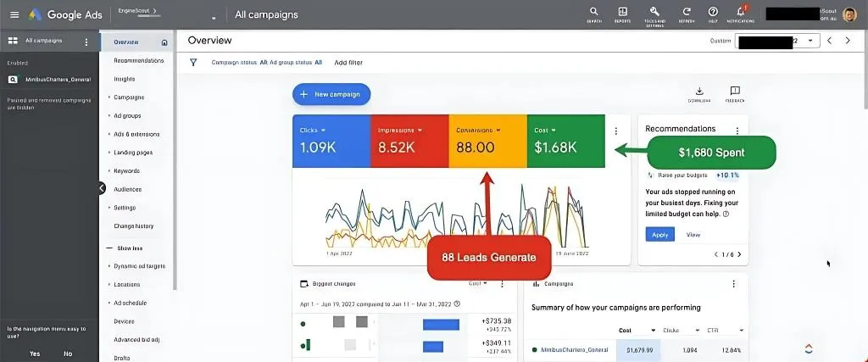Go to previous date range arrow
Screen dimensions: 868x362
point(829,41)
